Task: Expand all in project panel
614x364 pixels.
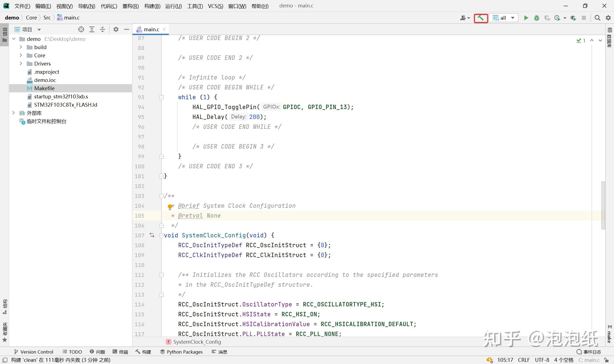Action: point(92,29)
